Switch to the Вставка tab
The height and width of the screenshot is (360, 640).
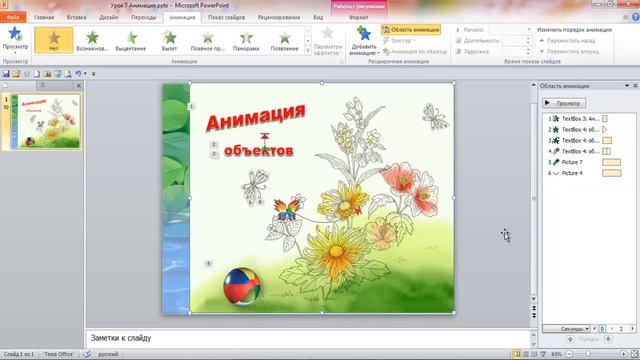pos(76,17)
